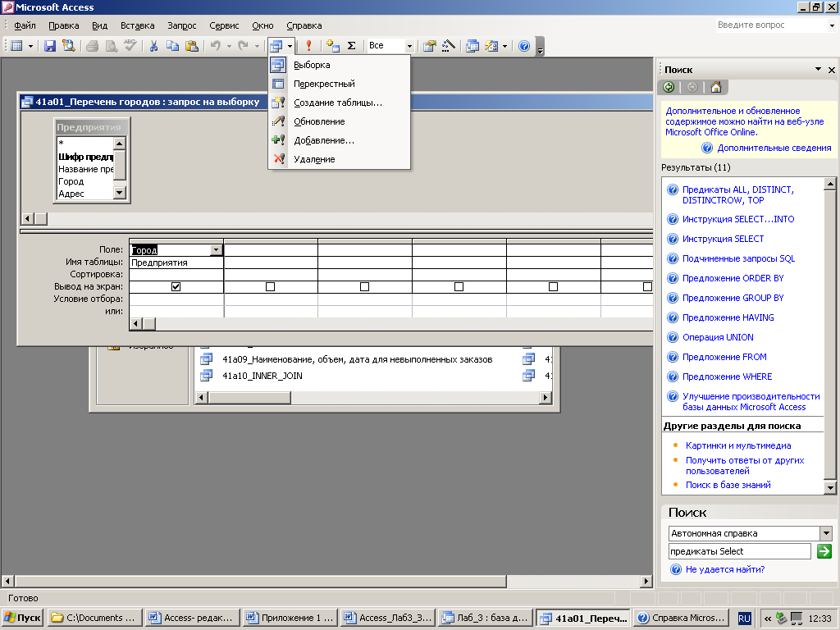Image resolution: width=840 pixels, height=630 pixels.
Task: Choose Обновление menu entry
Action: (339, 121)
